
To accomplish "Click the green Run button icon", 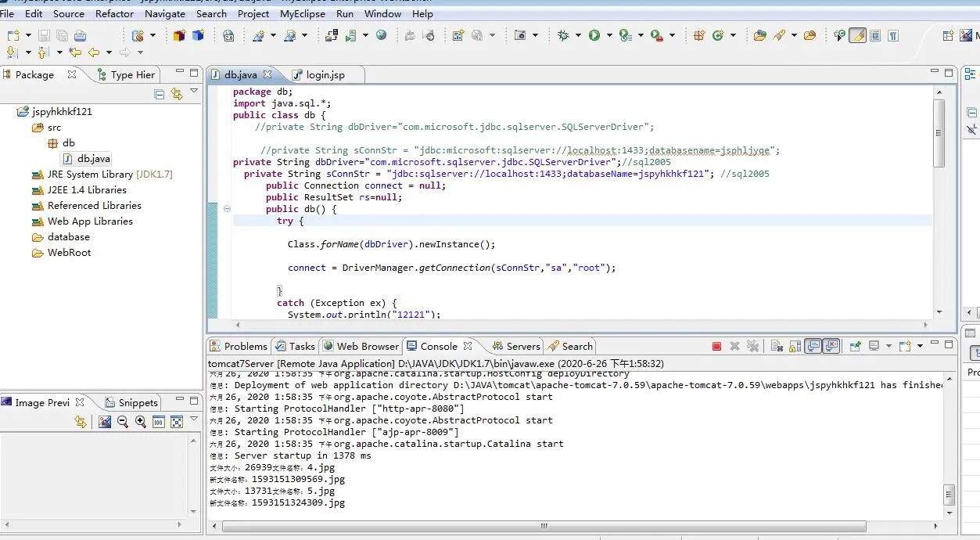I will click(594, 35).
